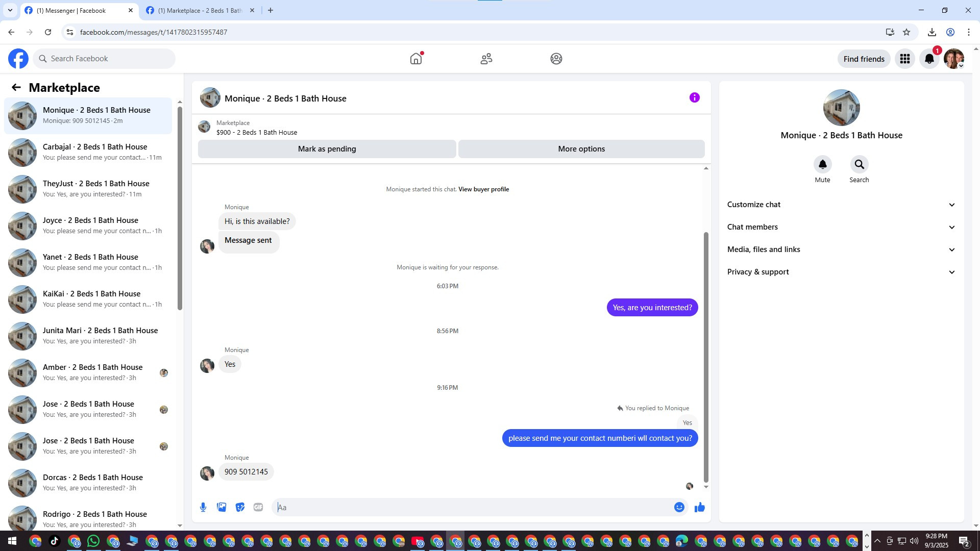
Task: Choose a GIF for the message
Action: [258, 507]
